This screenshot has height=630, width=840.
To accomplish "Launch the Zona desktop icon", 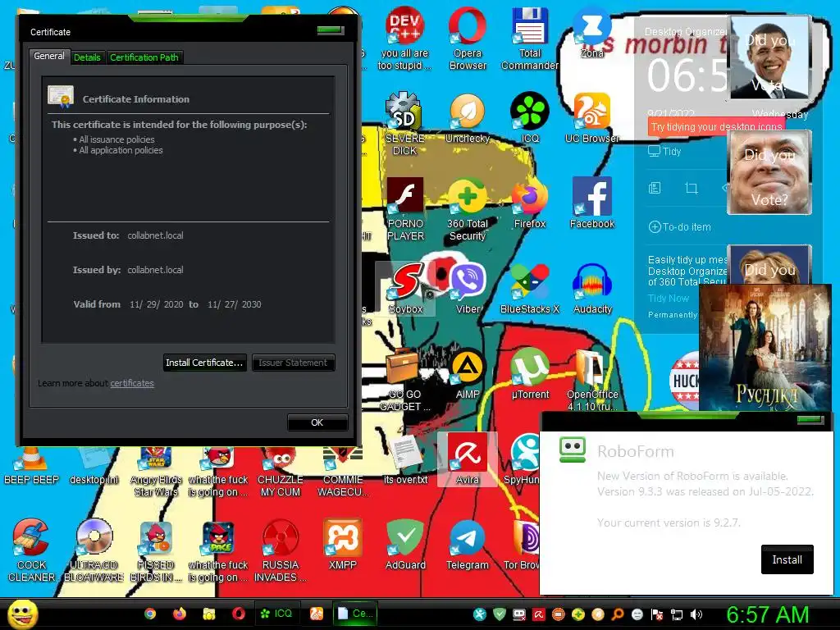I will pyautogui.click(x=592, y=33).
